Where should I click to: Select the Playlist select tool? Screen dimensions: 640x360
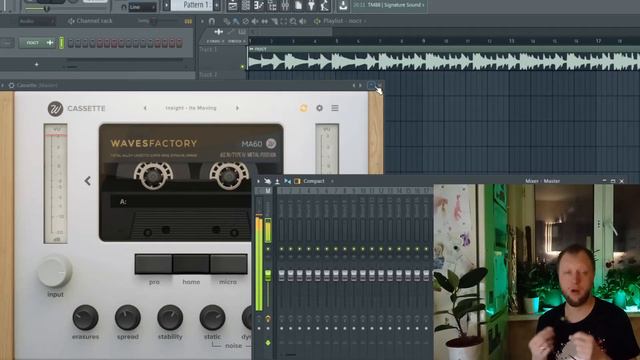(283, 21)
